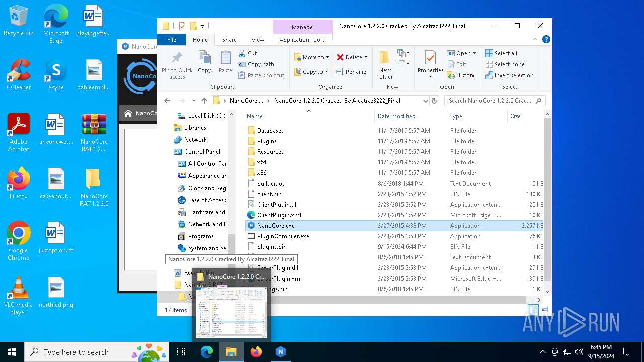
Task: Open Firefox from the taskbar
Action: click(x=256, y=352)
